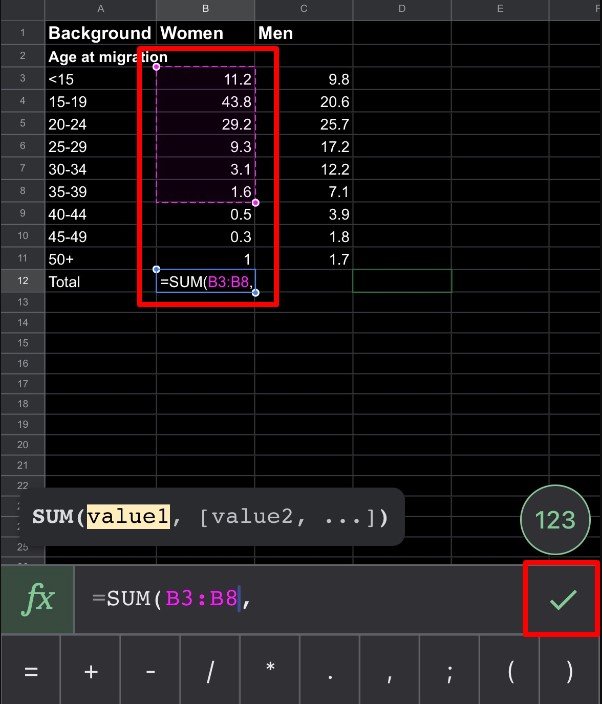
Task: Click the Women value 29.2 cell
Action: click(206, 124)
